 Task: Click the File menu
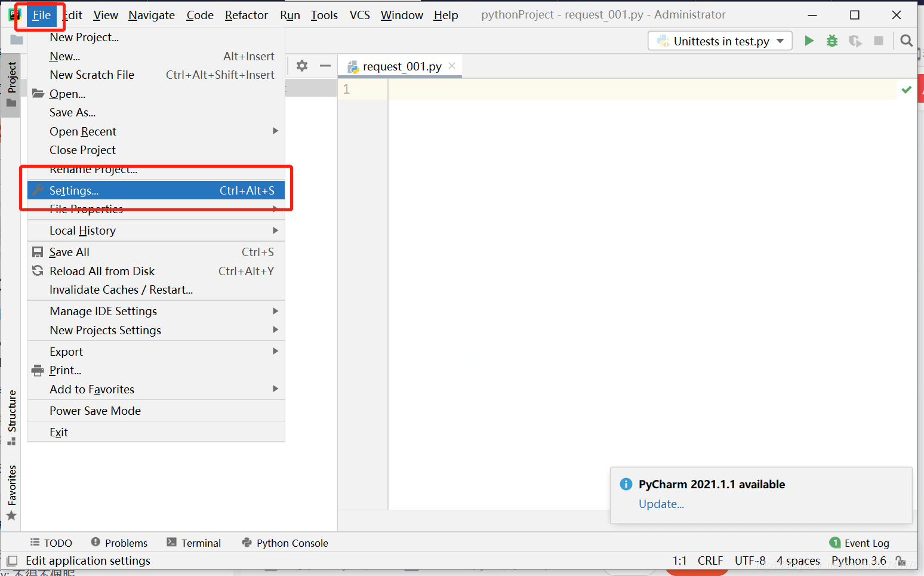[x=41, y=15]
